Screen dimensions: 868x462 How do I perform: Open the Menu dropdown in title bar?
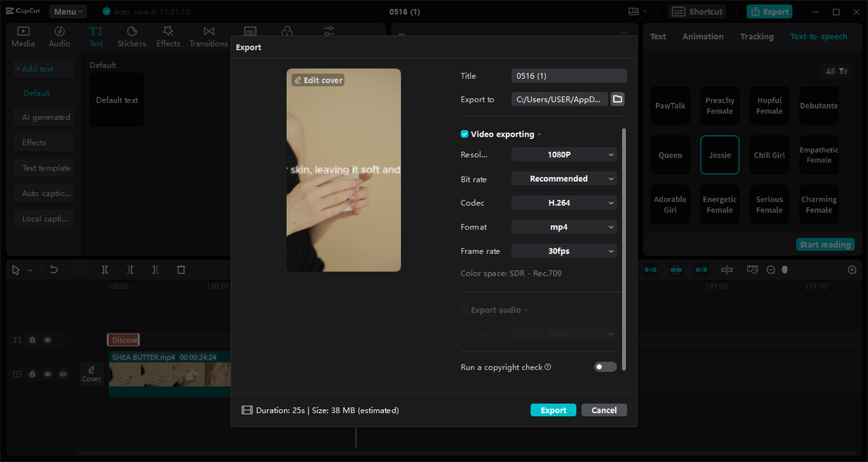coord(68,12)
